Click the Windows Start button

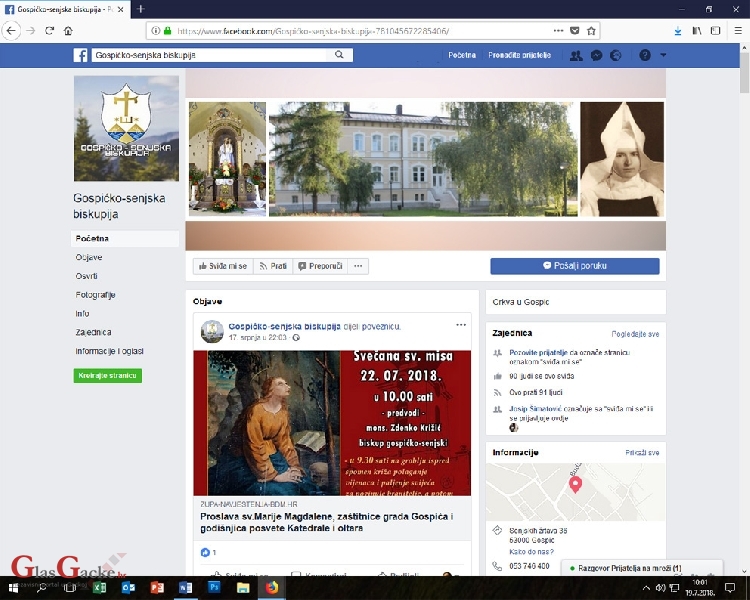click(x=13, y=588)
